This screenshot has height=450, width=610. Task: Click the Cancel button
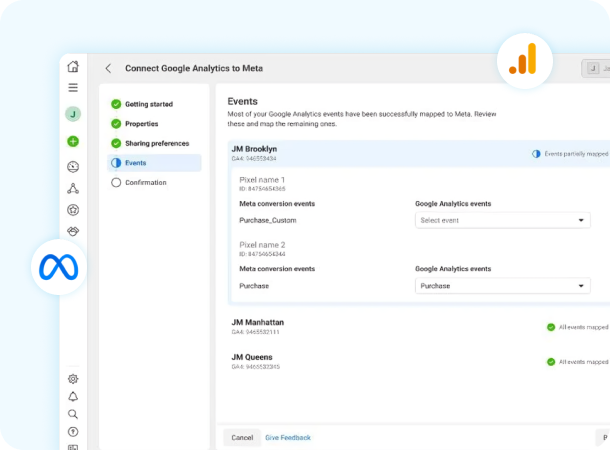coord(242,437)
